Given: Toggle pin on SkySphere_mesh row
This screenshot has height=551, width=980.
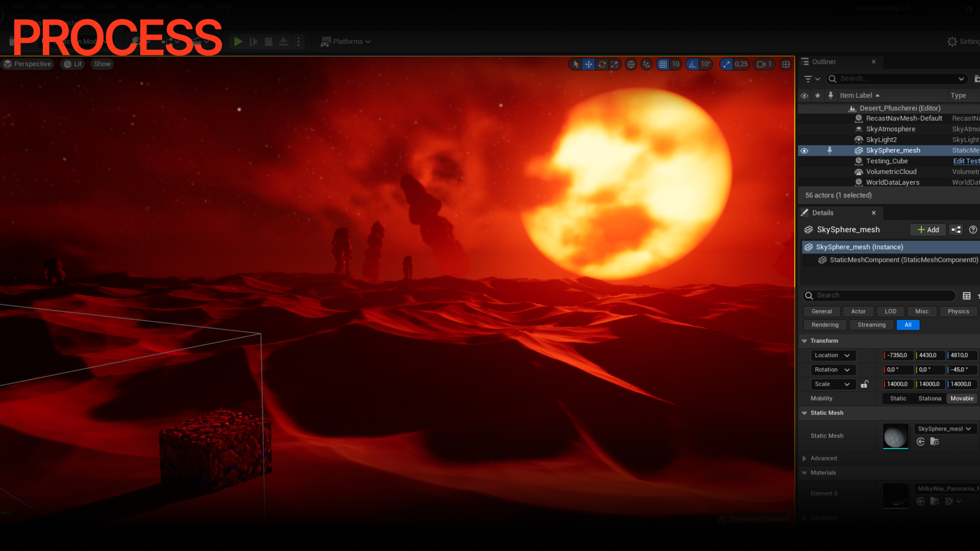Looking at the screenshot, I should pos(829,151).
